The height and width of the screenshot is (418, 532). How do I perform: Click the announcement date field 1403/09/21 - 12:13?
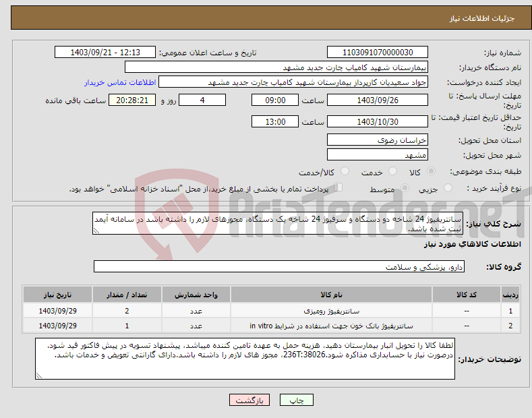tap(105, 53)
